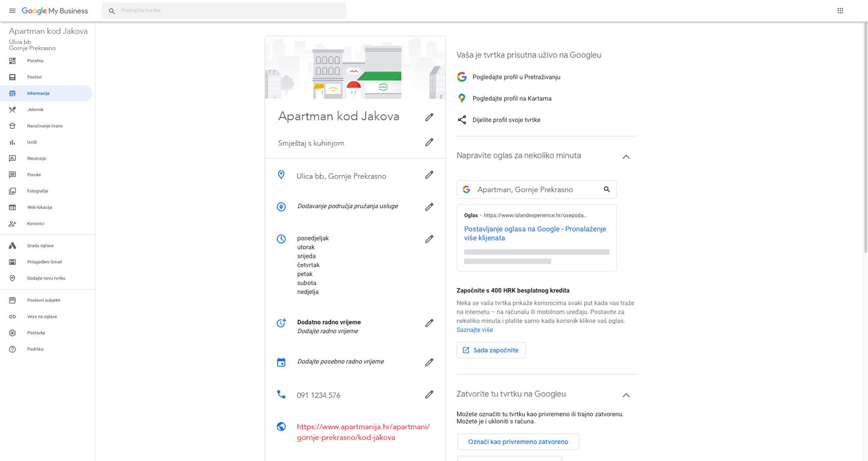Open Dodajte novu tvrtku in the sidebar
This screenshot has width=868, height=461.
coord(46,278)
